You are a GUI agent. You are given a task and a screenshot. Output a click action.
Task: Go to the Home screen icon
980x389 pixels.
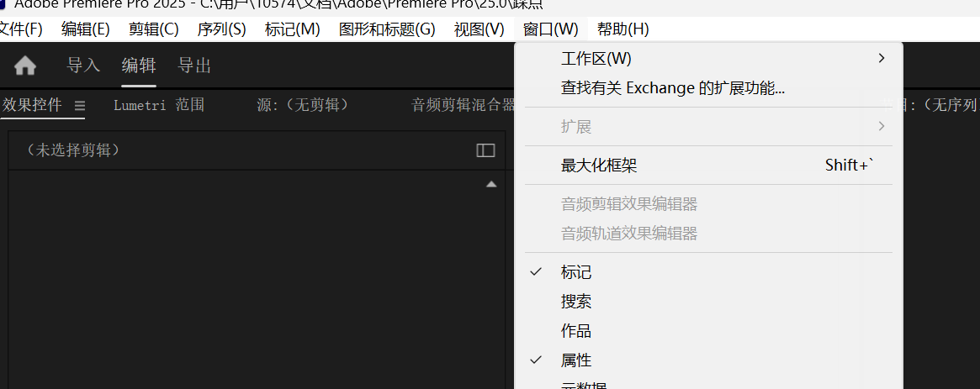pos(25,66)
